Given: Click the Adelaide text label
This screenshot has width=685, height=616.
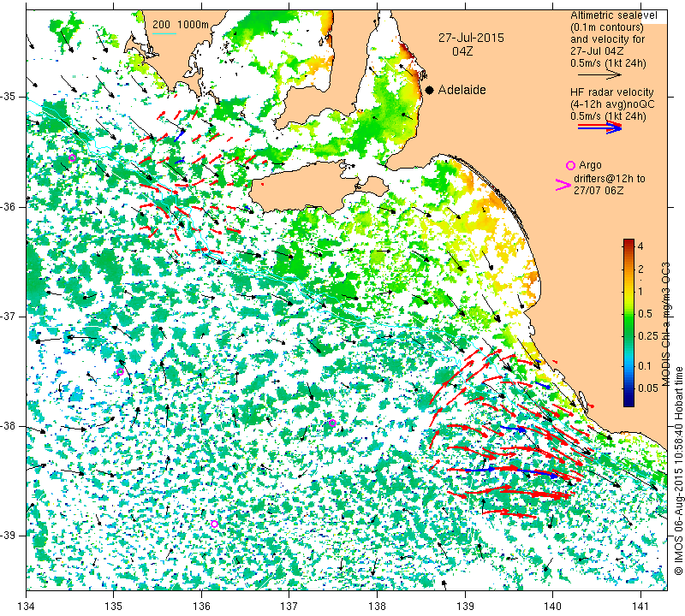Looking at the screenshot, I should coord(462,90).
